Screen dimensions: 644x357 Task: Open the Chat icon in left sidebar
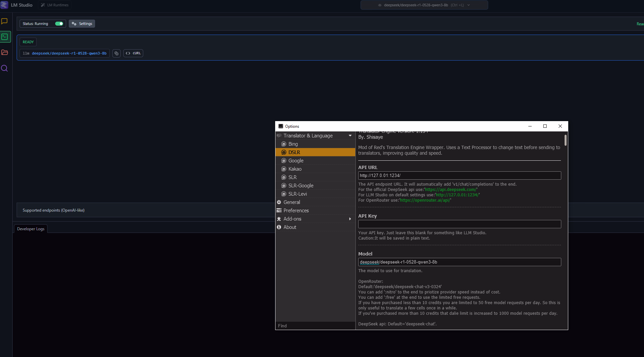coord(5,21)
